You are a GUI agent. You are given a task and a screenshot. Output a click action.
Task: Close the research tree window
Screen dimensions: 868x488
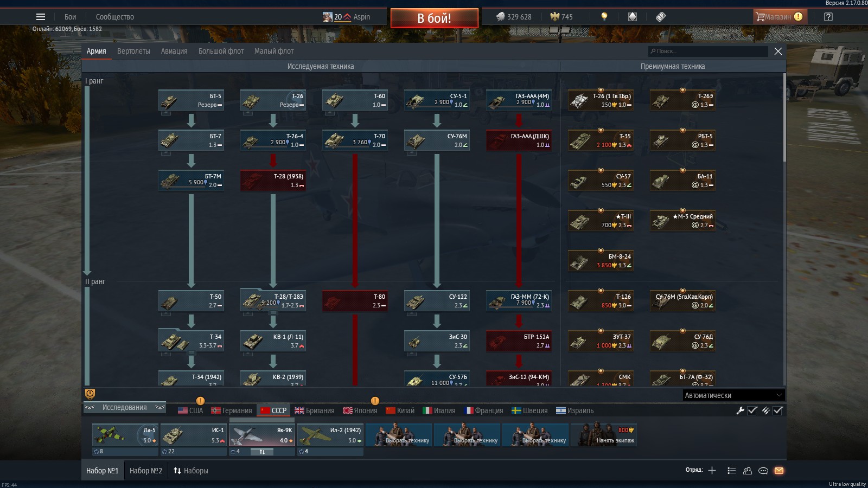(778, 51)
